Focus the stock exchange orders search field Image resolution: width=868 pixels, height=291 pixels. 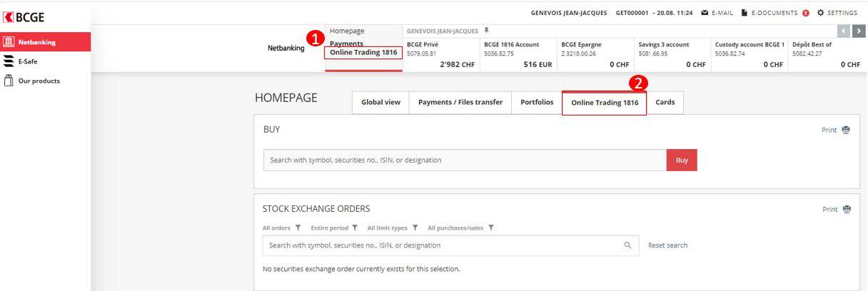(x=450, y=245)
